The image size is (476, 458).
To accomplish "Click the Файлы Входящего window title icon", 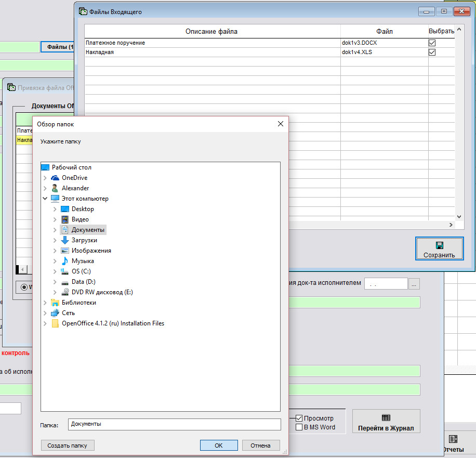I will click(x=83, y=11).
